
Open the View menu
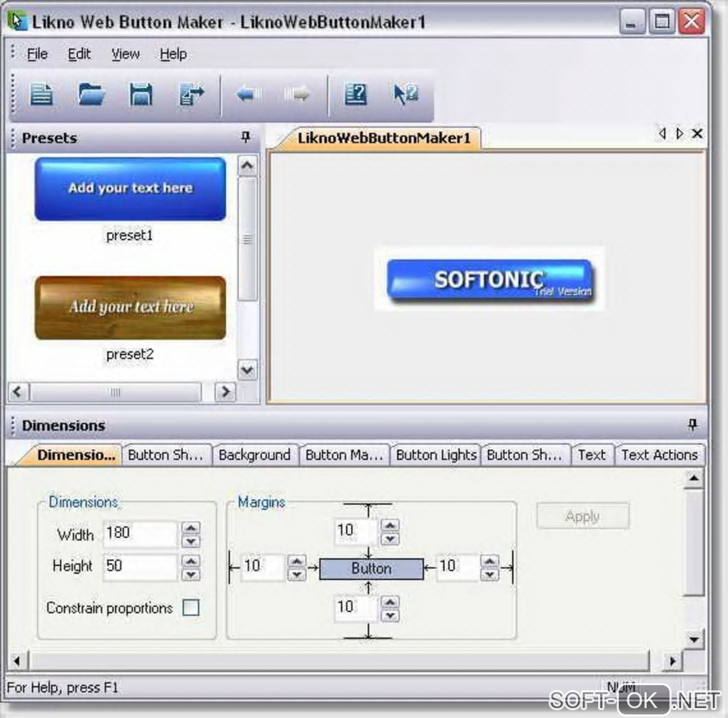[126, 54]
